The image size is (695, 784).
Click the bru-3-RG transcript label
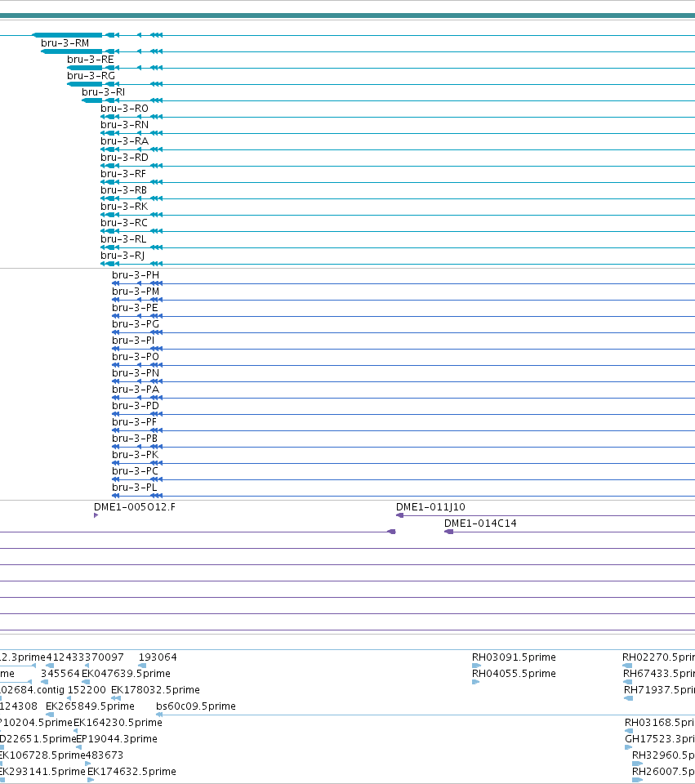91,75
